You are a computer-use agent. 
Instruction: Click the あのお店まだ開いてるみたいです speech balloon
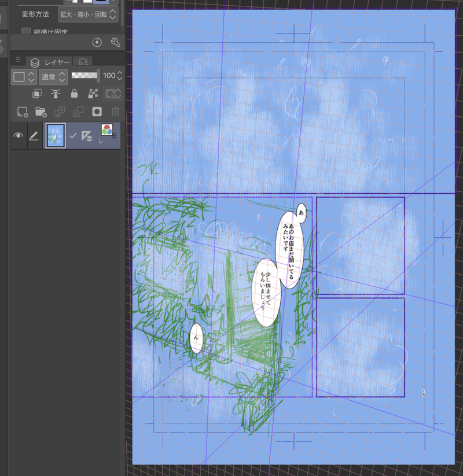[289, 249]
